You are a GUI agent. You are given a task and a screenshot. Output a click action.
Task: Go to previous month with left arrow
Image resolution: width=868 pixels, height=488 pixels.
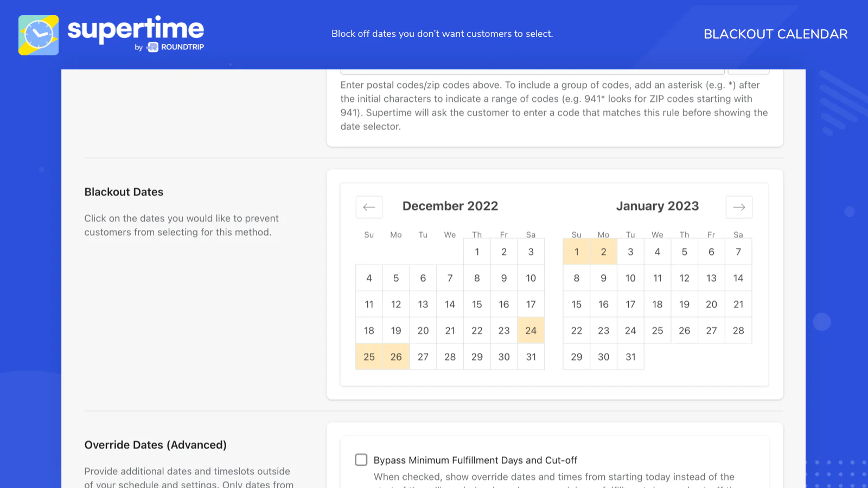(x=369, y=207)
